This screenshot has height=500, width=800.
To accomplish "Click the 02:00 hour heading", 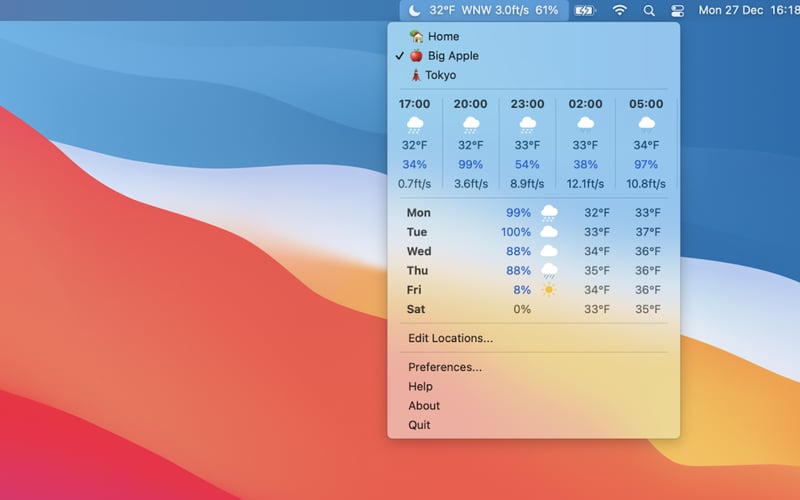I will click(585, 104).
